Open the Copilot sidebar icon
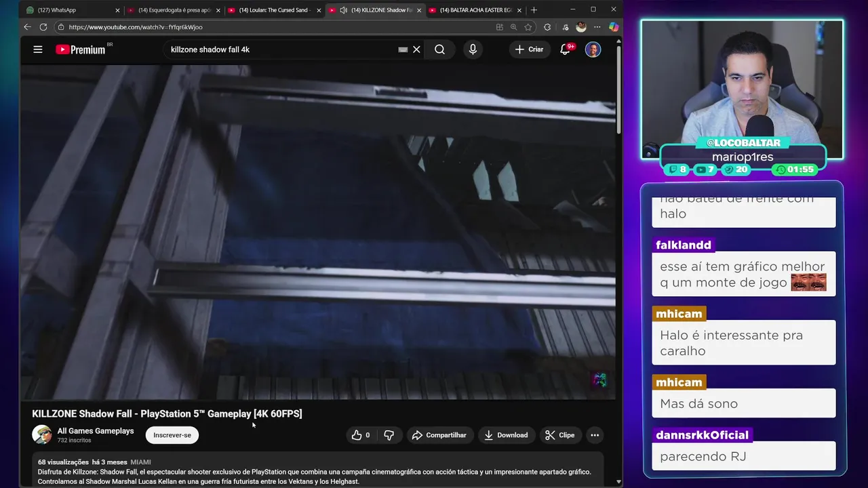The width and height of the screenshot is (868, 488). (x=613, y=27)
